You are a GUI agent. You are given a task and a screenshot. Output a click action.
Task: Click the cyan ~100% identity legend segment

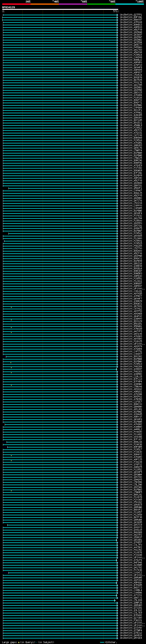pyautogui.click(x=130, y=4)
